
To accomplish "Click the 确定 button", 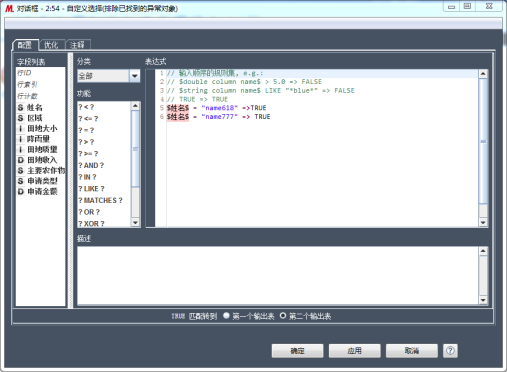I will click(297, 351).
